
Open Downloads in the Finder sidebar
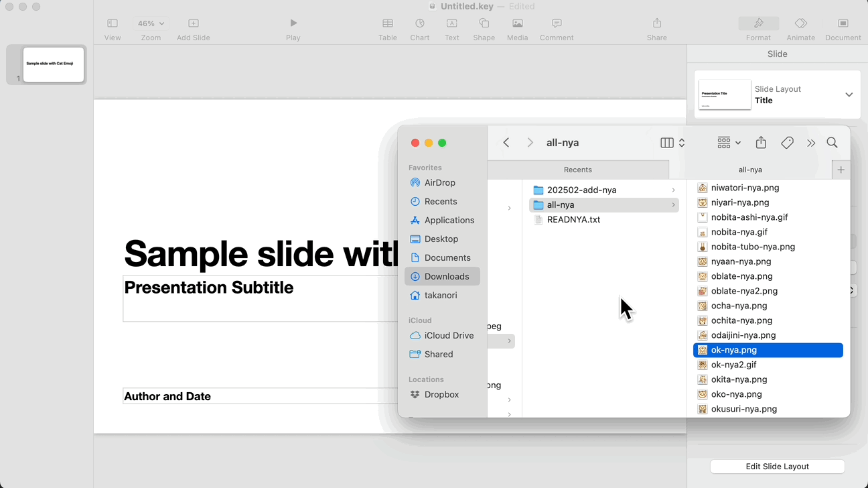click(446, 276)
